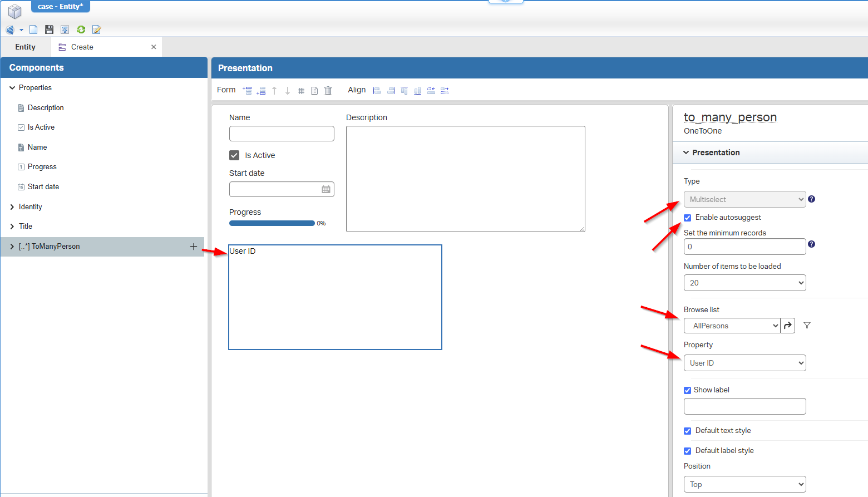Click the align left icon
Image resolution: width=868 pixels, height=497 pixels.
pos(377,90)
